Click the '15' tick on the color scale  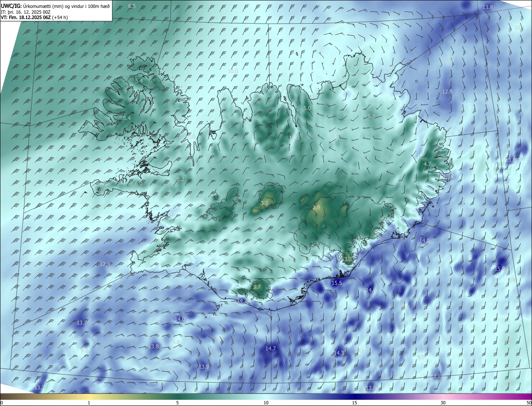[x=355, y=403]
